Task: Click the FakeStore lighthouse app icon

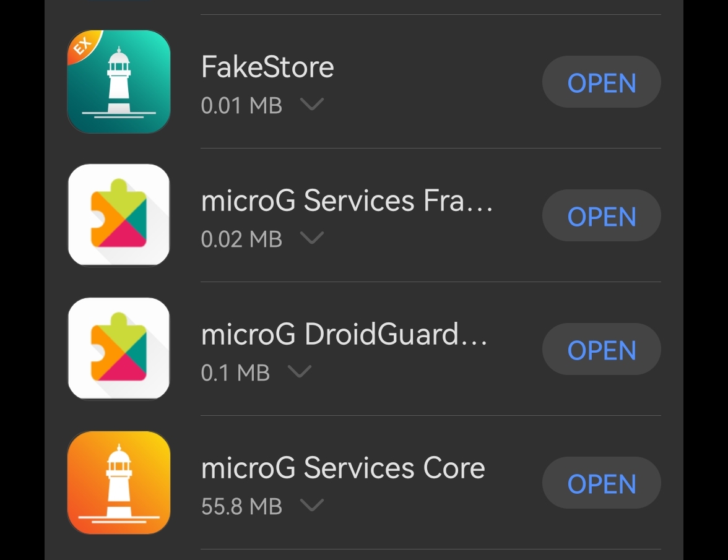Action: tap(118, 81)
